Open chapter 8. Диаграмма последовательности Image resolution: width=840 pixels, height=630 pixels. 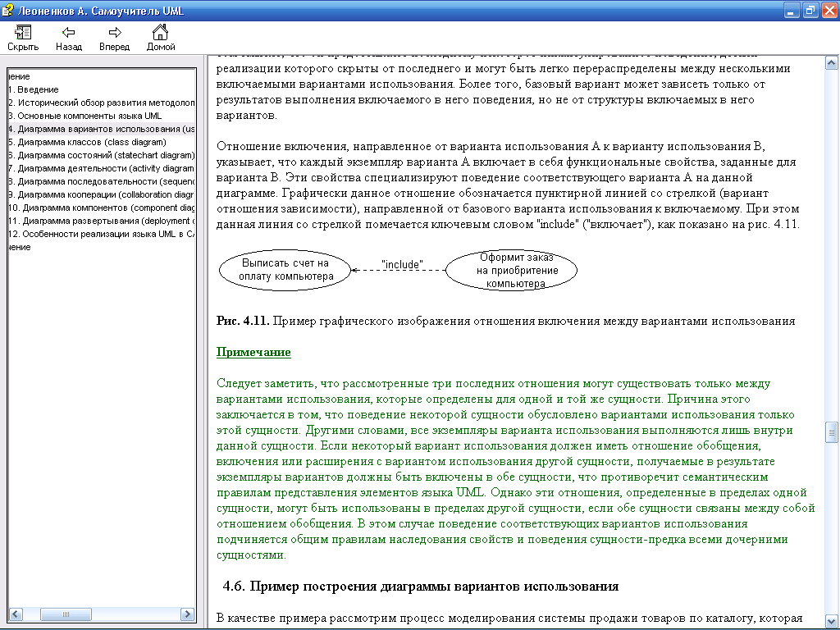(x=101, y=181)
